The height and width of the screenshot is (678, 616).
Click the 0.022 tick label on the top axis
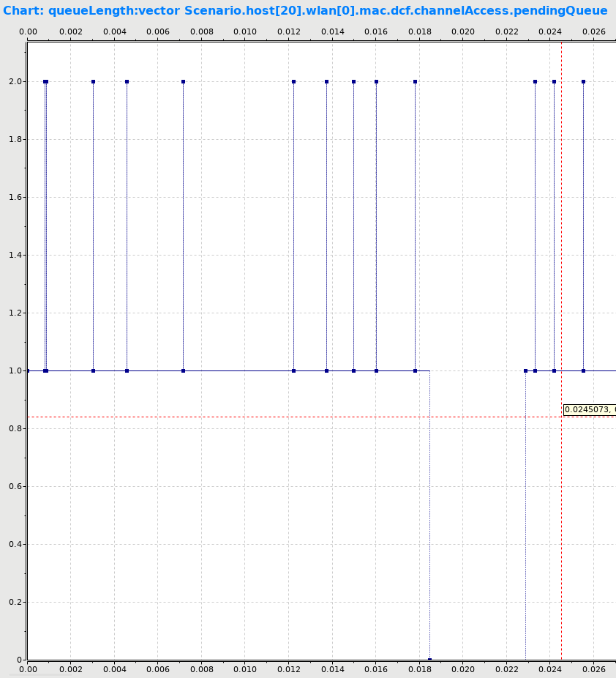pos(507,31)
